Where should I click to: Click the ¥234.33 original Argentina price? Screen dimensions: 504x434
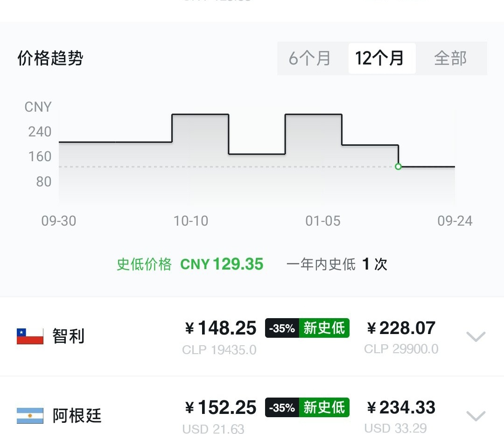click(x=401, y=407)
